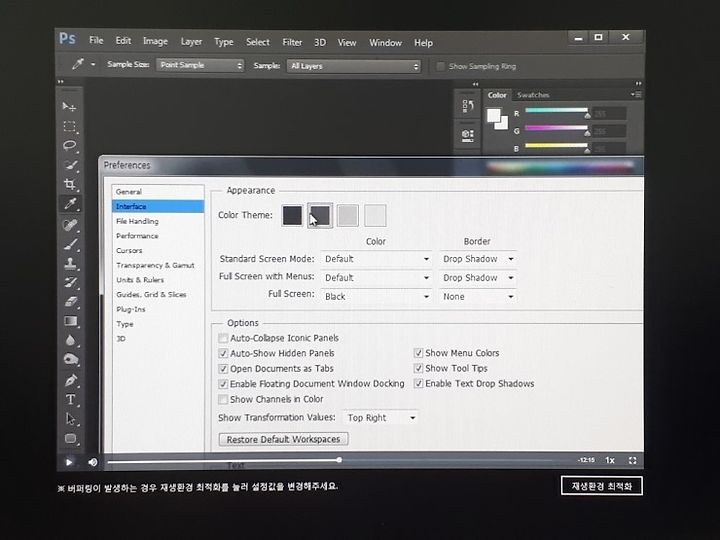Select the Eyedropper tool in toolbar
Image resolution: width=720 pixels, height=540 pixels.
pos(70,203)
